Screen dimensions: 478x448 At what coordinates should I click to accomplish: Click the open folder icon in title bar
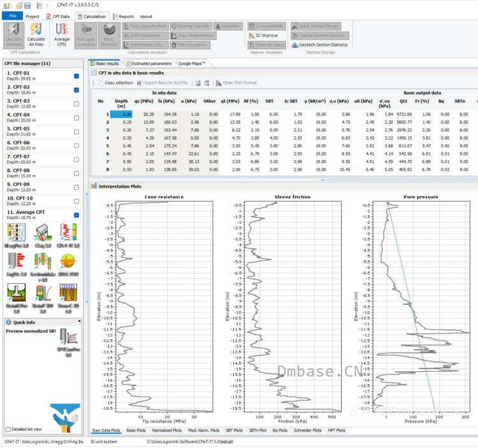19,6
